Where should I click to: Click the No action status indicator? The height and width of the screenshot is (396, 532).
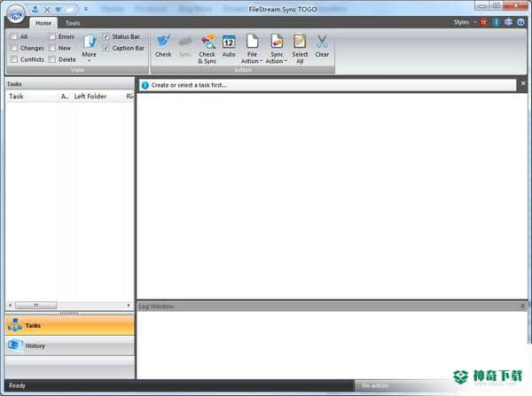tap(375, 386)
